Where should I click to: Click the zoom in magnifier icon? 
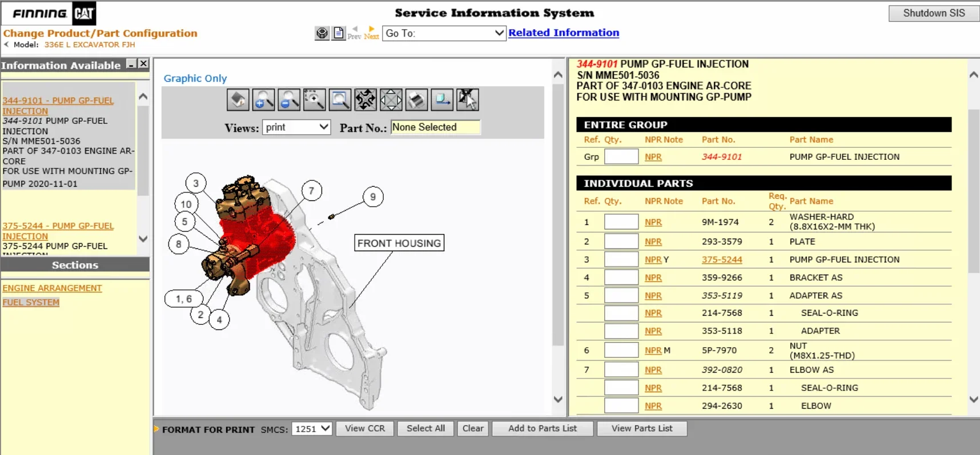(x=263, y=100)
